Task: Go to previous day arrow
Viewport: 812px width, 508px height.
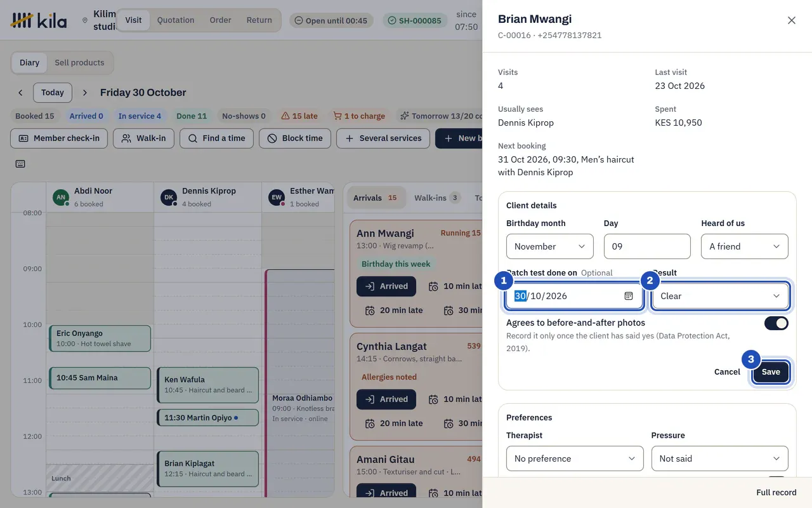Action: (20, 93)
